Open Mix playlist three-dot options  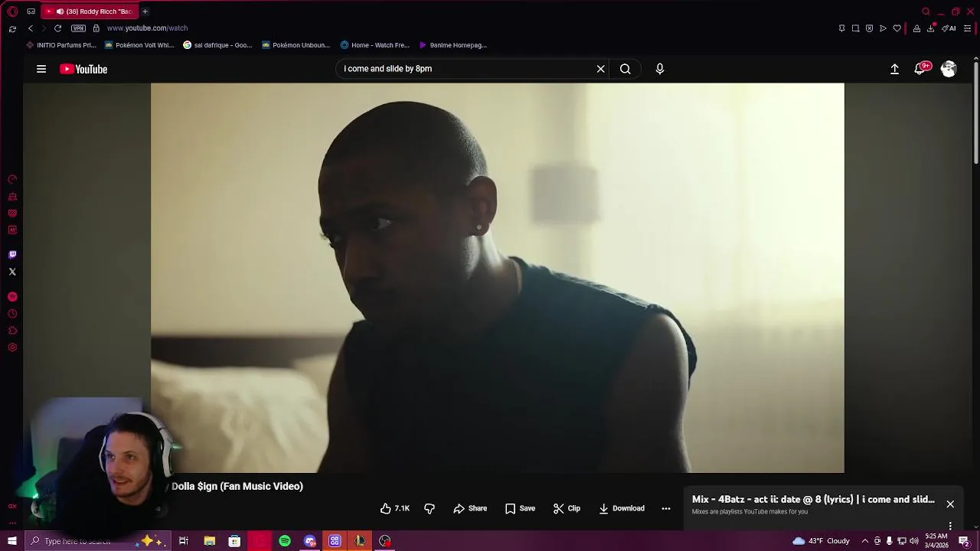[x=950, y=526]
